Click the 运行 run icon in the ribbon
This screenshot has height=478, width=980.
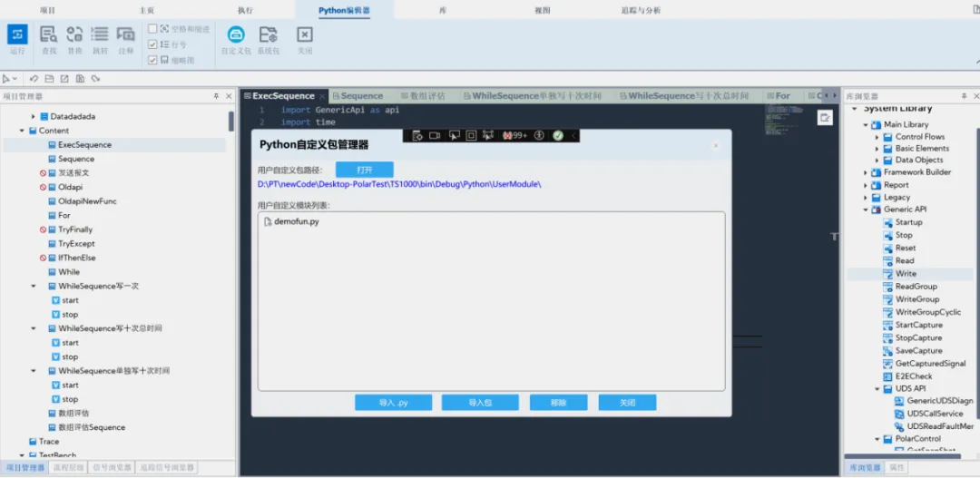[x=17, y=34]
